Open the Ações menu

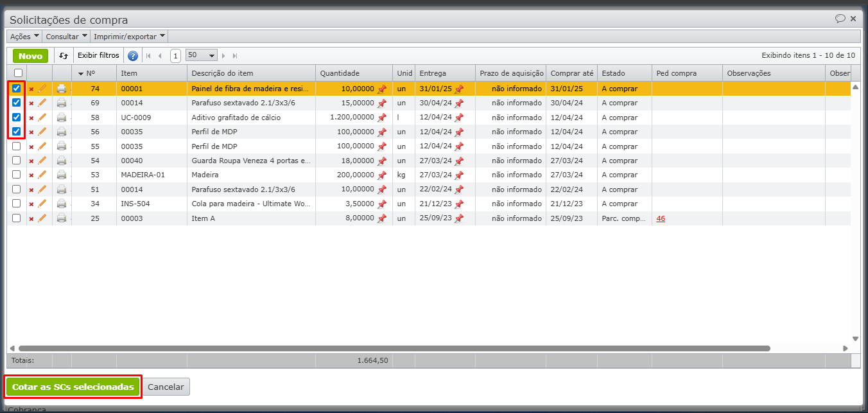24,37
